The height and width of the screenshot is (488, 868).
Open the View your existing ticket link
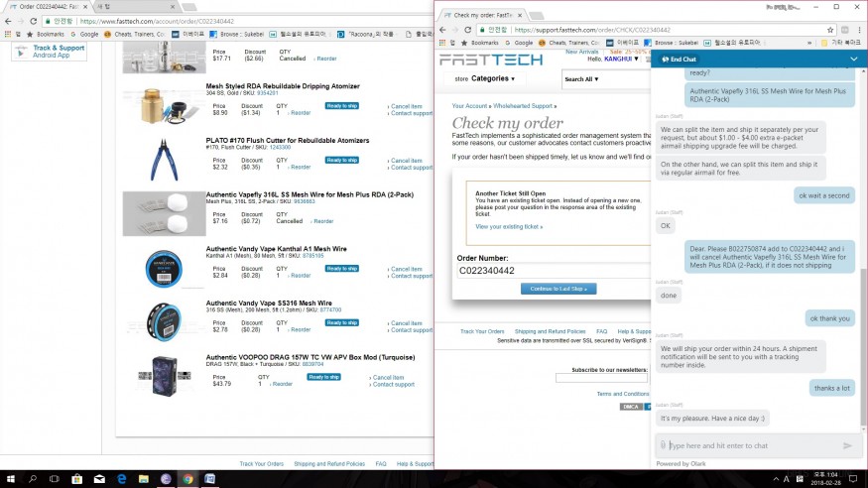(x=509, y=227)
